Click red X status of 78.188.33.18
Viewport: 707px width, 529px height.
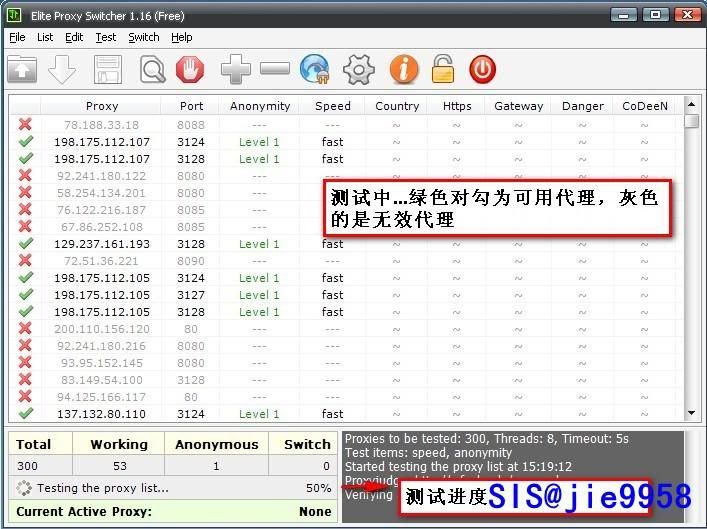point(25,124)
